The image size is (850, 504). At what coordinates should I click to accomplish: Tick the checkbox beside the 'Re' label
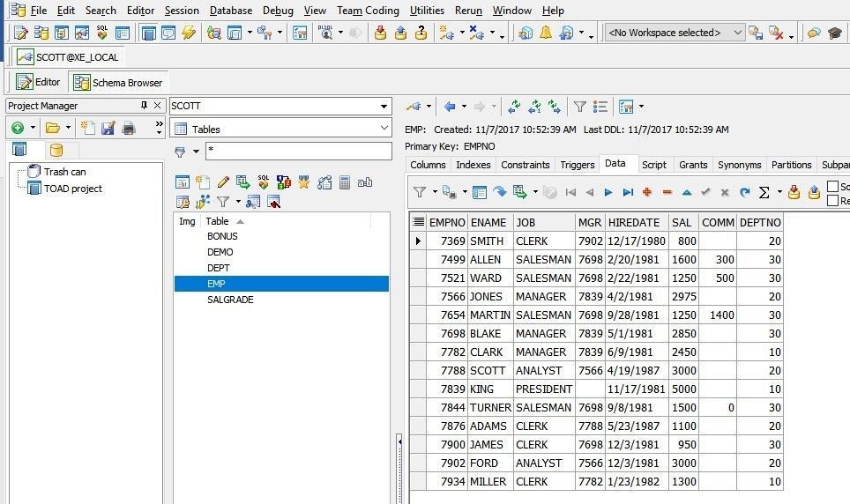tap(833, 201)
